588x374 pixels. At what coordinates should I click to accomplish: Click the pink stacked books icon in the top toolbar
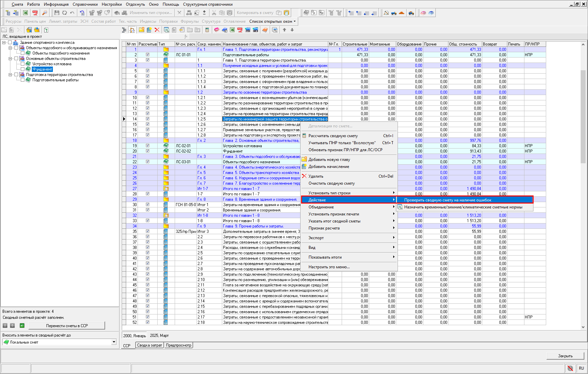pos(423,13)
